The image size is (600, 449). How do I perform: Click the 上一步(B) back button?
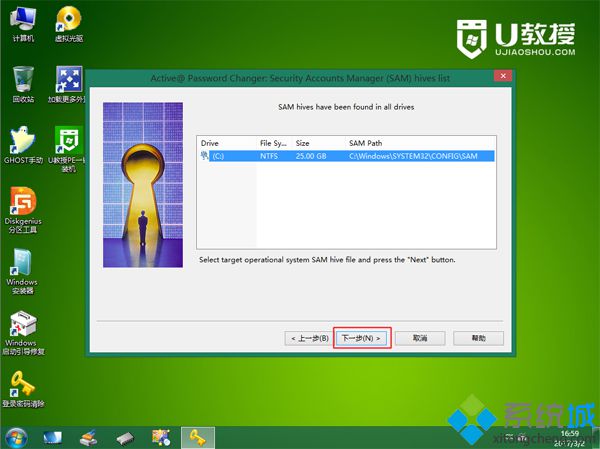tap(309, 338)
